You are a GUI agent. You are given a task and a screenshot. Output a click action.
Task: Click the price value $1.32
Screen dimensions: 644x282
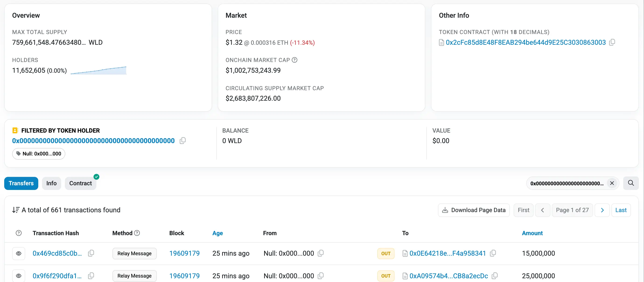tap(234, 42)
